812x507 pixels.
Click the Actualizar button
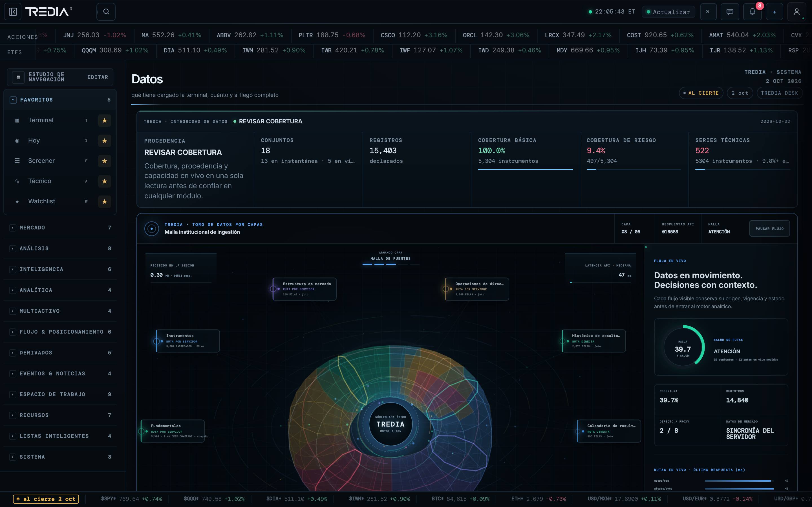click(668, 12)
